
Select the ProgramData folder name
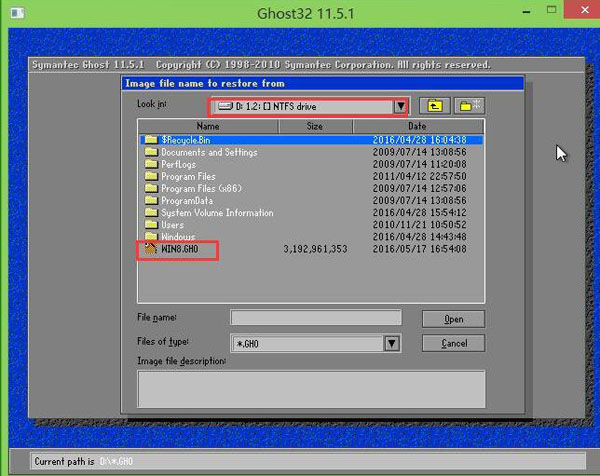[x=187, y=201]
